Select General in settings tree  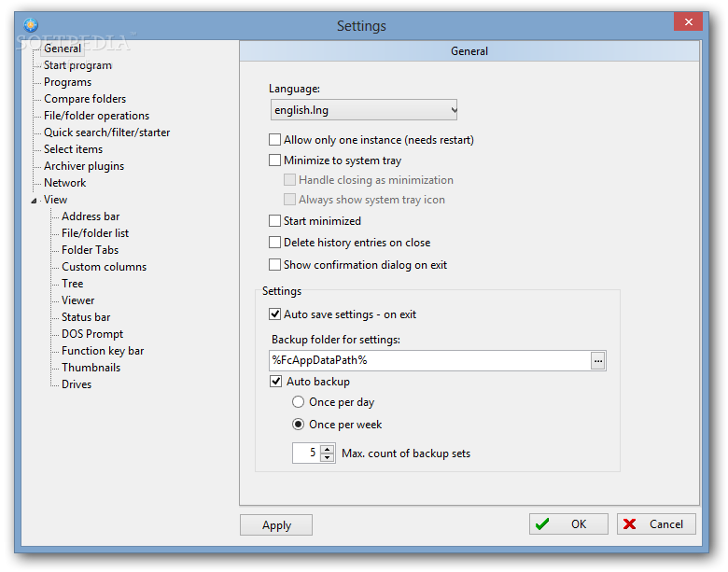[63, 49]
